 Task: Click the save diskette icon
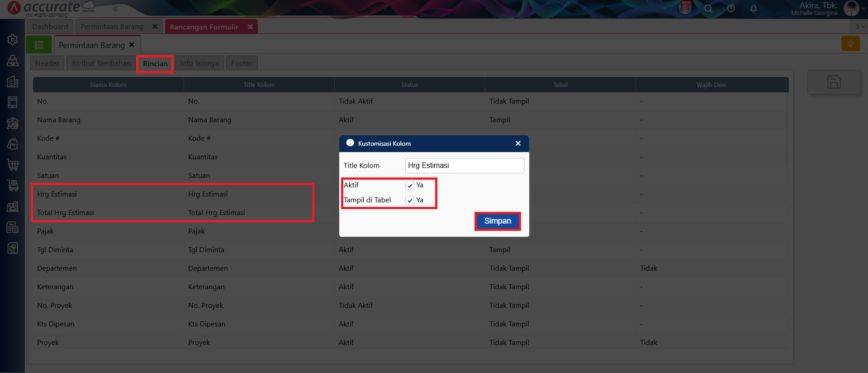click(x=834, y=82)
